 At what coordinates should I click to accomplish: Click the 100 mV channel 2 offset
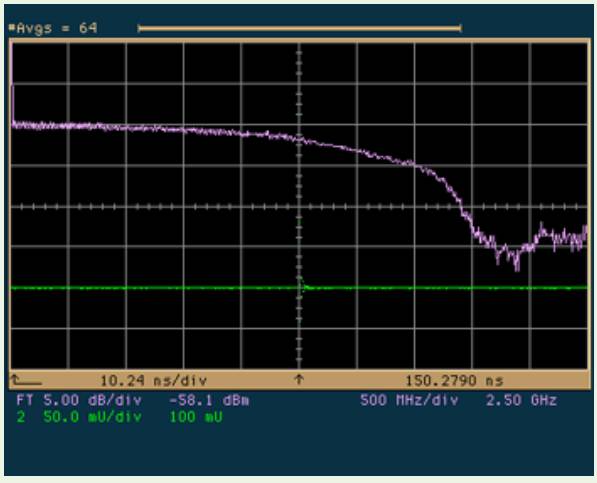coord(196,417)
